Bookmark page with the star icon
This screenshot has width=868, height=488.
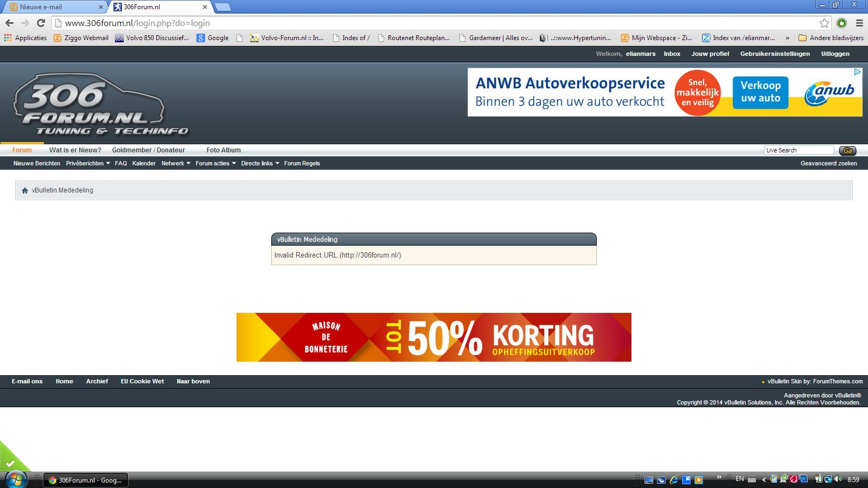pos(824,23)
